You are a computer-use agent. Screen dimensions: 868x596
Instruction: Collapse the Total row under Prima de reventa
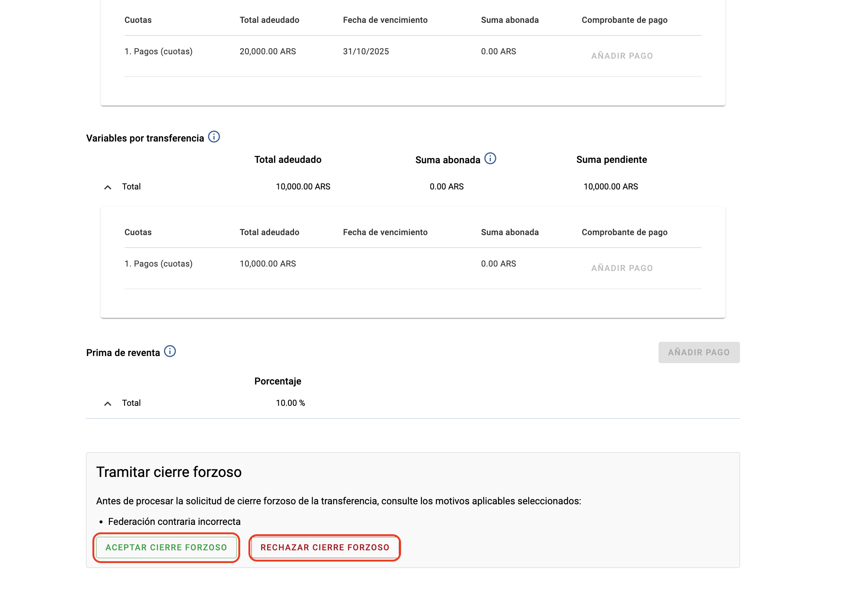(108, 404)
